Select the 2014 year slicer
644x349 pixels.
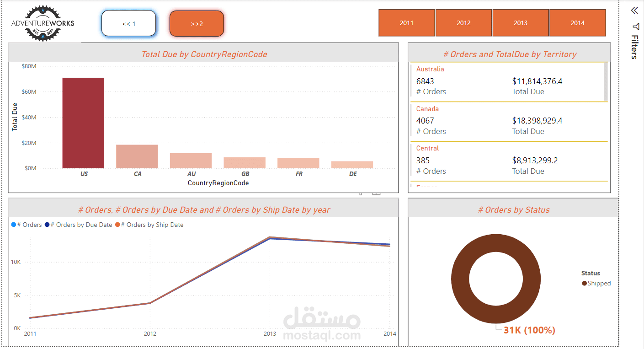coord(578,23)
